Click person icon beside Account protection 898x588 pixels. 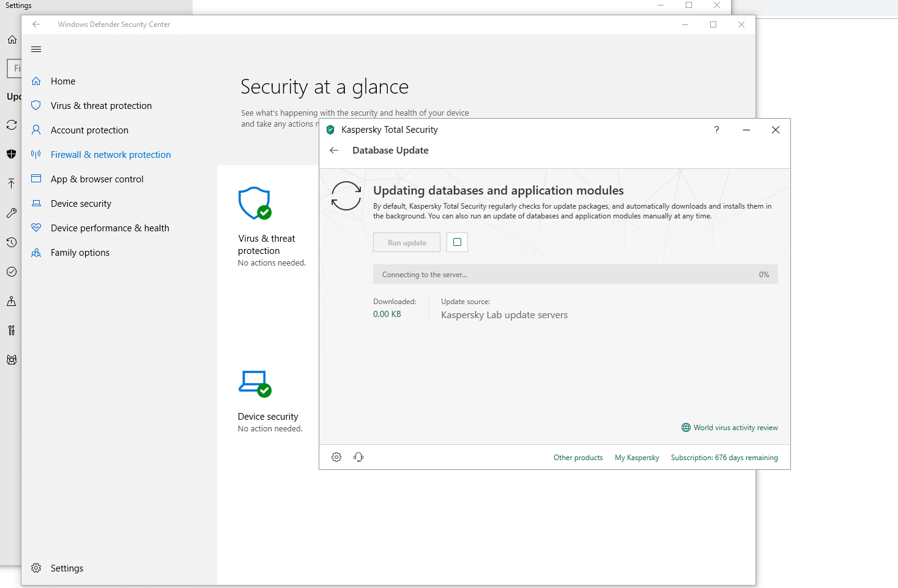tap(36, 130)
